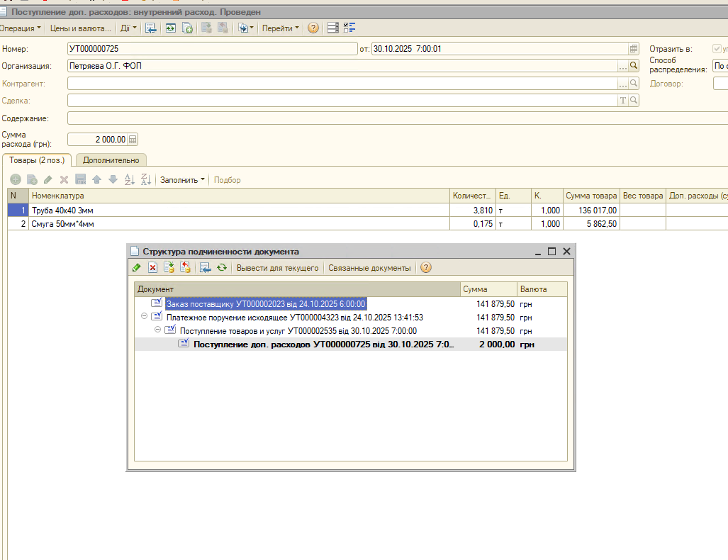Viewport: 728px width, 560px height.
Task: Click the delete row X icon in the goods toolbar
Action: (64, 180)
